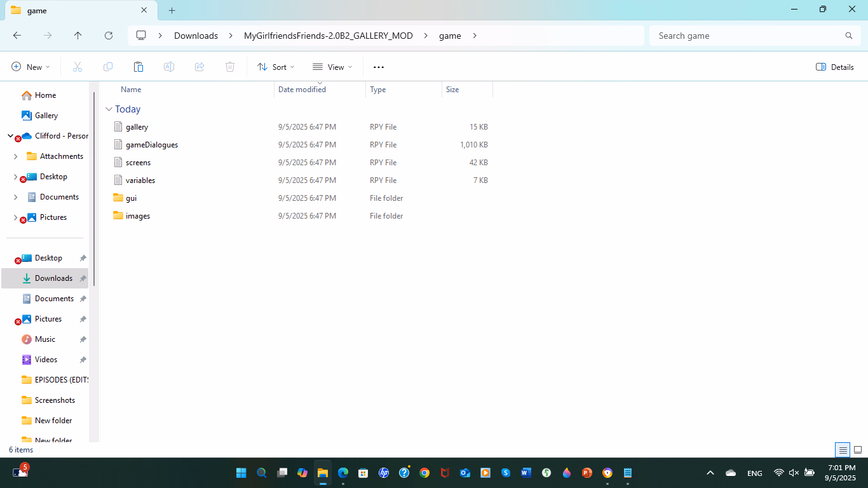Switch to details list view toggle
Screen dimensions: 868x488
(x=843, y=450)
